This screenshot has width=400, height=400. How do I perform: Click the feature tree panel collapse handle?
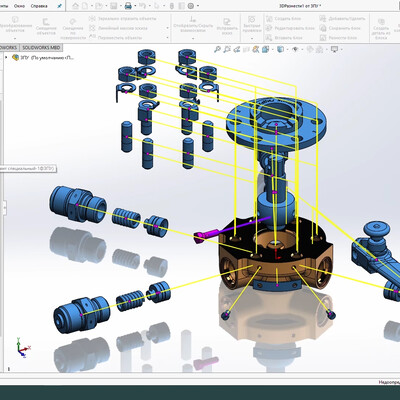pyautogui.click(x=4, y=207)
